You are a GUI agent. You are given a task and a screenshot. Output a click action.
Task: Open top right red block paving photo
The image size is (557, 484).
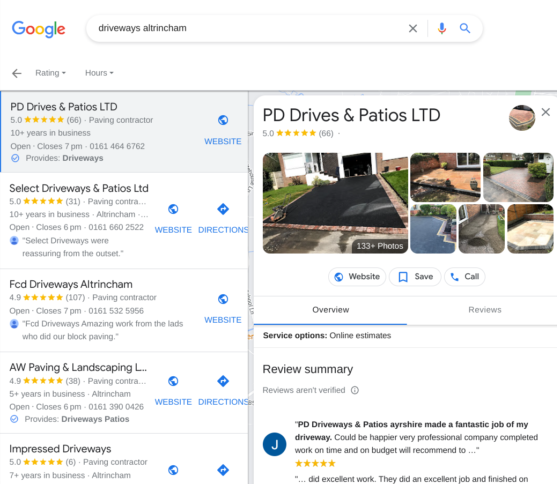click(518, 177)
